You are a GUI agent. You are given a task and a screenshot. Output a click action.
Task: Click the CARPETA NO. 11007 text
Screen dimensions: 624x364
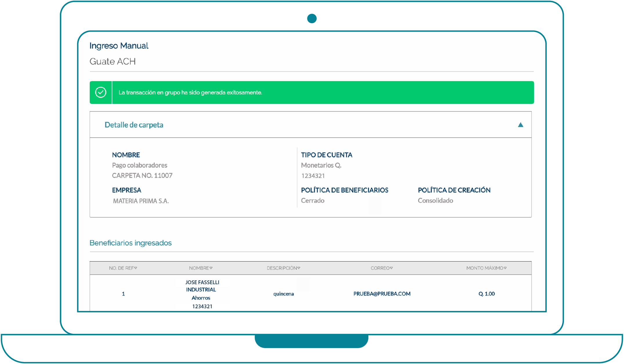(x=142, y=175)
